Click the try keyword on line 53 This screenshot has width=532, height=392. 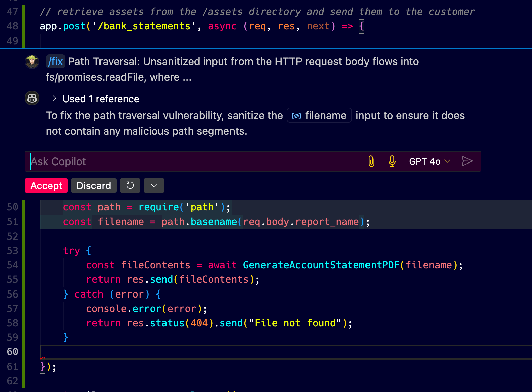pyautogui.click(x=71, y=251)
